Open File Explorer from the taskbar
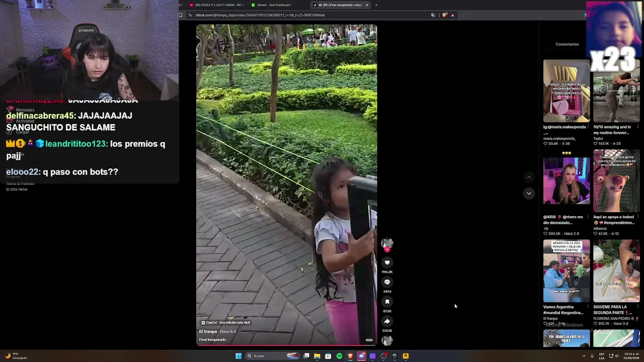644x362 pixels. click(x=317, y=356)
